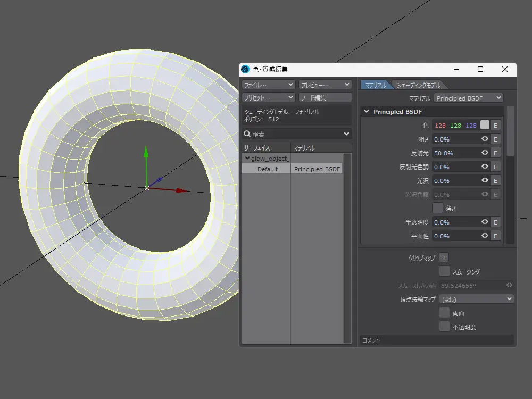Viewport: 532px width, 399px height.
Task: Click the E button beside 反射光
Action: (x=495, y=153)
